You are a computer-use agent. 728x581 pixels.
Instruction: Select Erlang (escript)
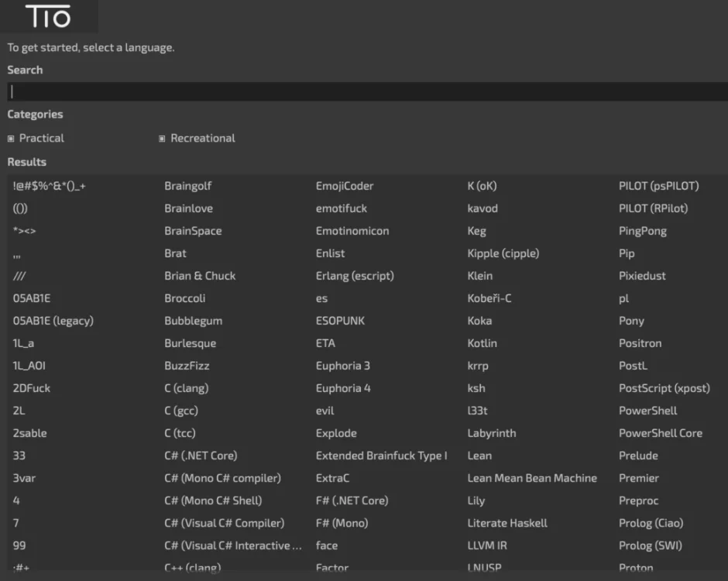tap(355, 276)
